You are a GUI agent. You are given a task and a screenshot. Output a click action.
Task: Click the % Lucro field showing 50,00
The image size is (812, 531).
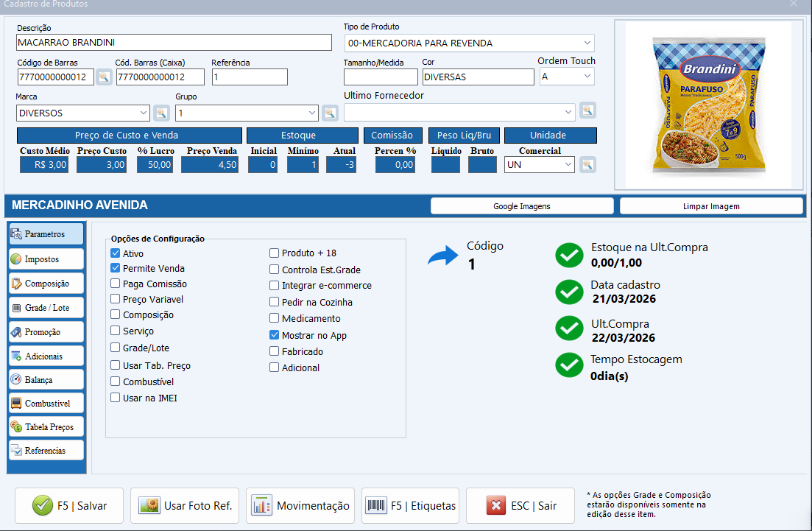(155, 165)
